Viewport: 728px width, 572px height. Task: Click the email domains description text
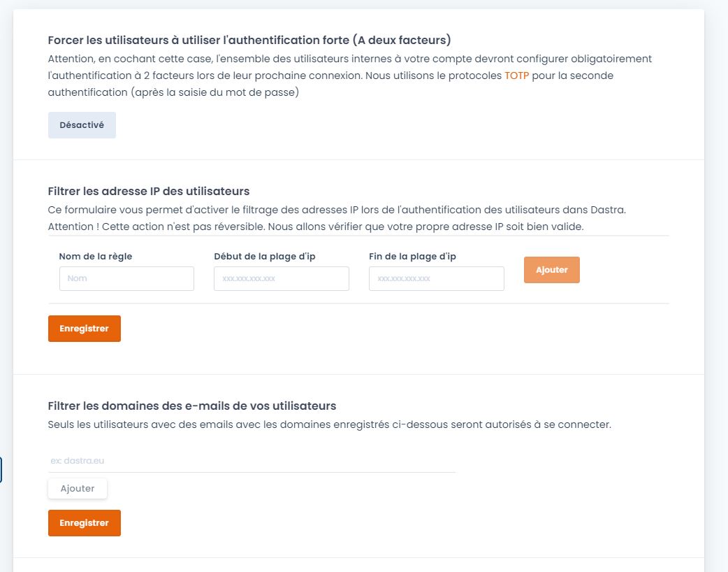[329, 424]
